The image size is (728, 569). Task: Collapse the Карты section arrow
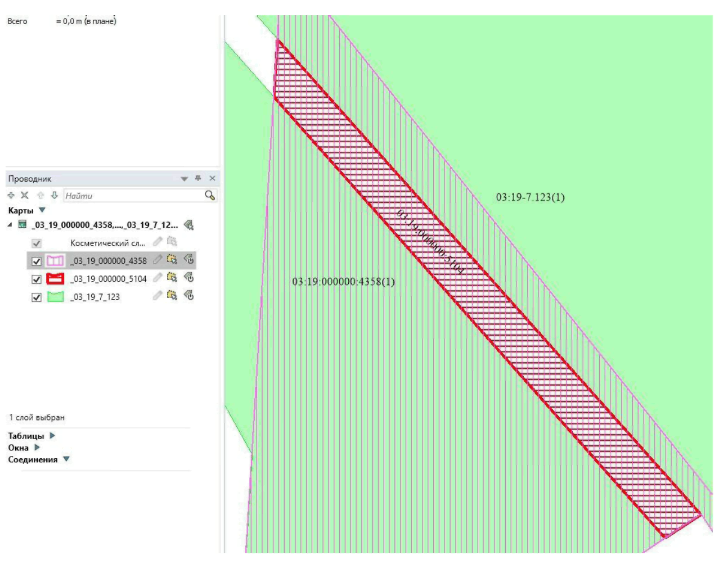[x=42, y=210]
